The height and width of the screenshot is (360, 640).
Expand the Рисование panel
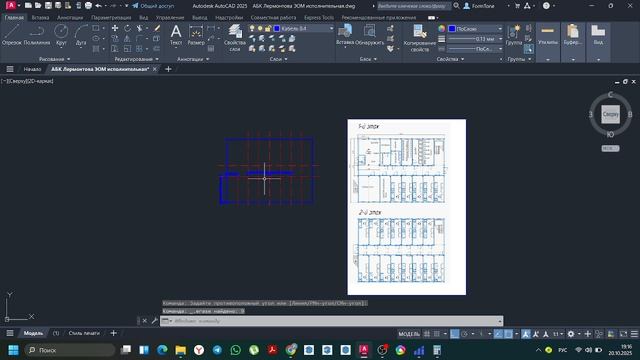pos(55,59)
